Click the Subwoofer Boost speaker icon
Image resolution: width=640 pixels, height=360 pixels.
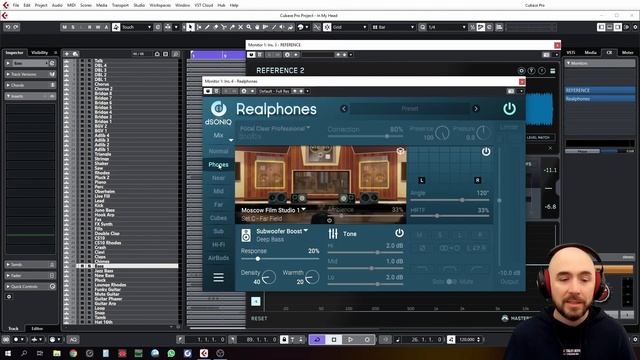pos(246,235)
